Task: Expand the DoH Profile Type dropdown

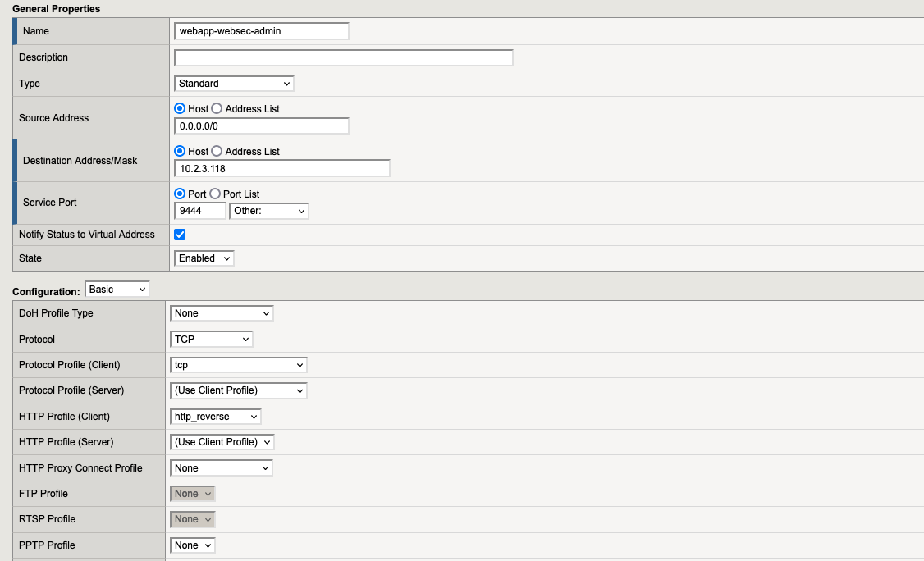Action: [222, 313]
